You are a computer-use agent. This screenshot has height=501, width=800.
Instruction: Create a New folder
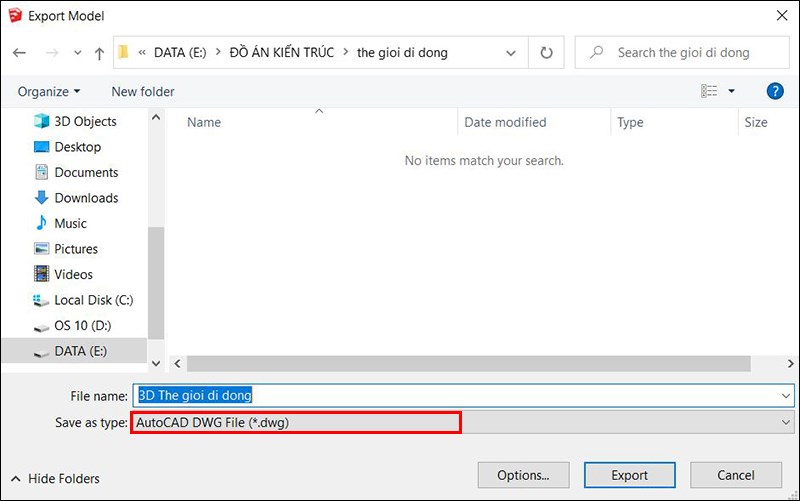click(x=143, y=92)
